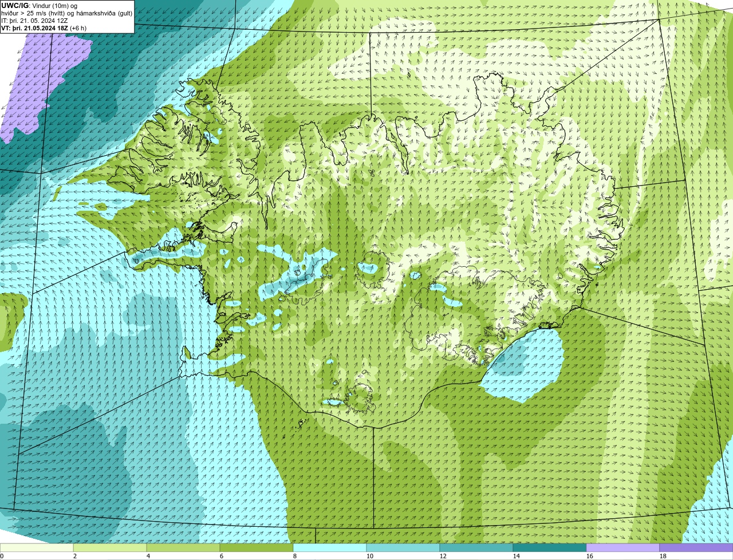Viewport: 733px width, 560px height.
Task: Click the initial time 'IT: þri. 21. 05. 2024 12Z'
Action: tap(35, 20)
